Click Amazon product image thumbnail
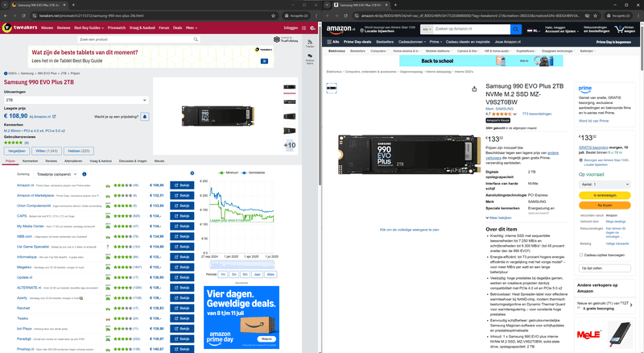 point(332,88)
